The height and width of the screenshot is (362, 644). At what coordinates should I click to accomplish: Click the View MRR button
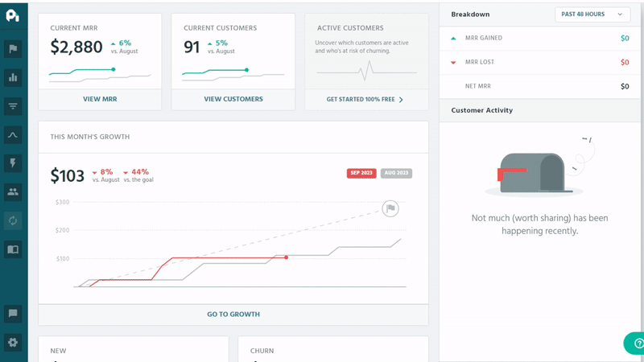coord(100,99)
